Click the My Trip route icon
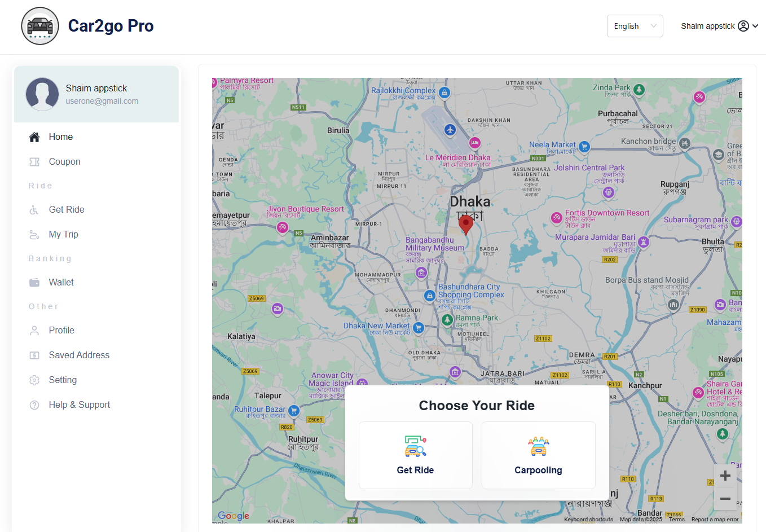This screenshot has width=766, height=532. pyautogui.click(x=34, y=235)
